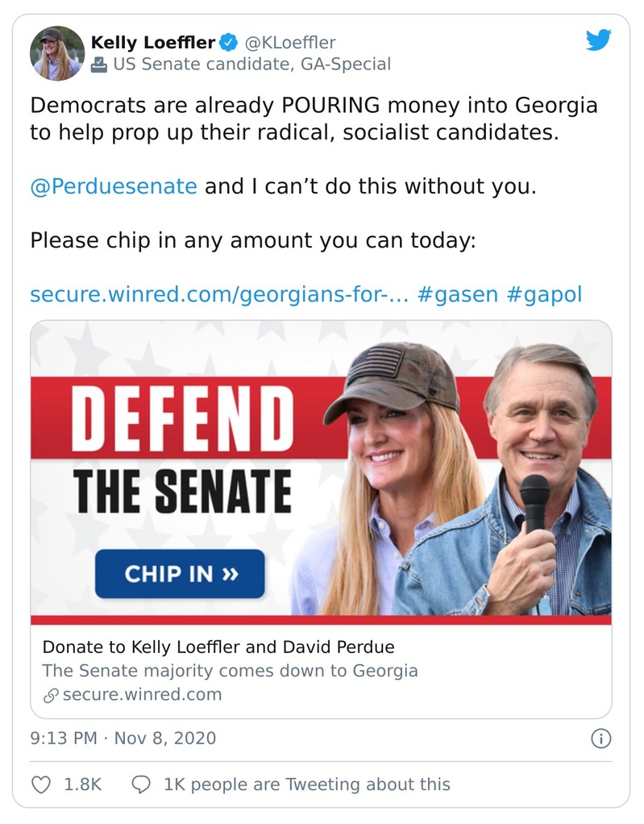Click the Kelly Loeffler display name

153,43
